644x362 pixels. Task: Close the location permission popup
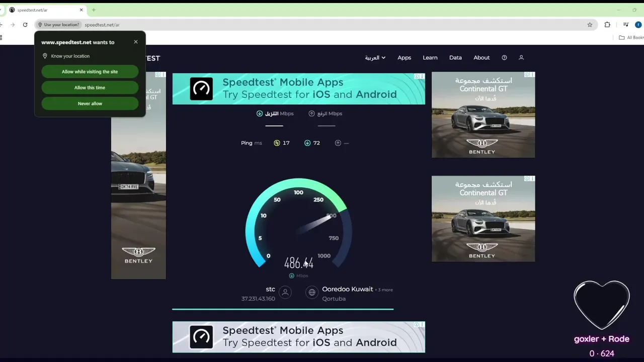pos(136,42)
